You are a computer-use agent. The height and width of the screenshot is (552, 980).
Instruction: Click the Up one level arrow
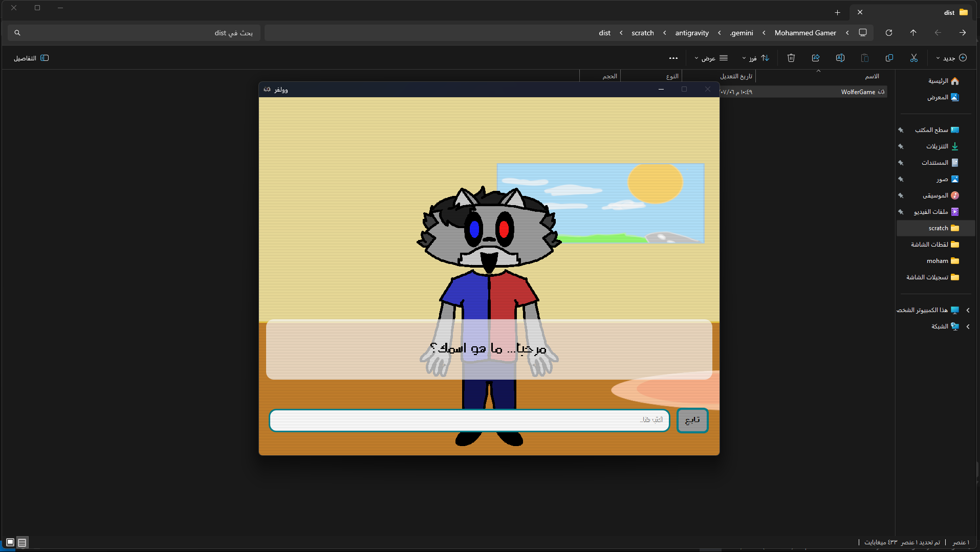[913, 33]
